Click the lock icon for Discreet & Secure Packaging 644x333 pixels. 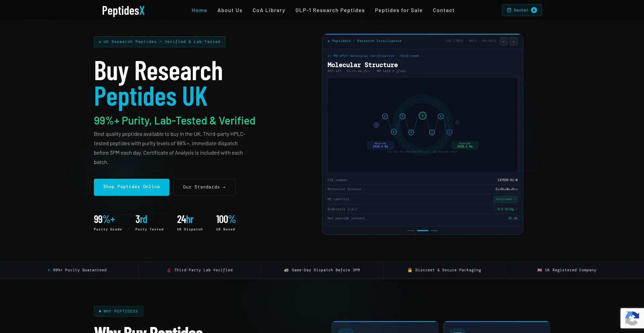(x=410, y=270)
